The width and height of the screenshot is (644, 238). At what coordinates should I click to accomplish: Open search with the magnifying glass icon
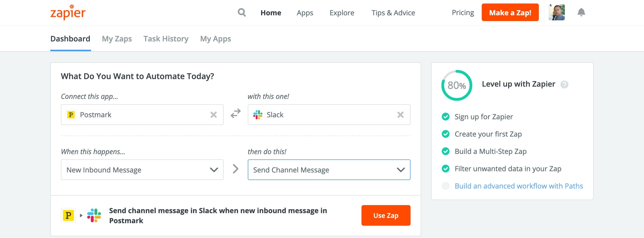(x=242, y=12)
